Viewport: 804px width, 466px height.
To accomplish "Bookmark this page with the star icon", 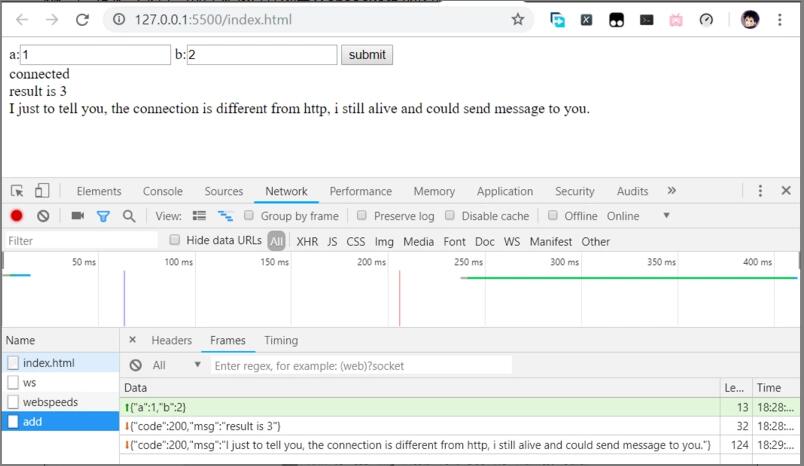I will [518, 19].
